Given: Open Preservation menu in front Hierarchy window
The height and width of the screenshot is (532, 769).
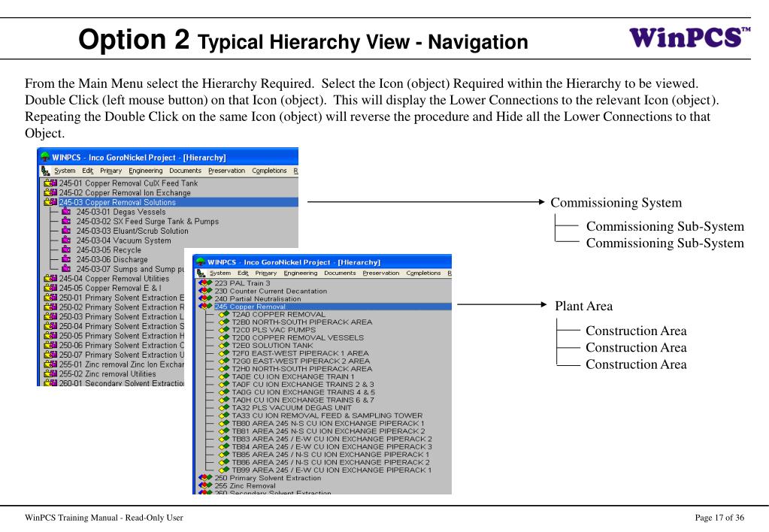Looking at the screenshot, I should point(381,273).
